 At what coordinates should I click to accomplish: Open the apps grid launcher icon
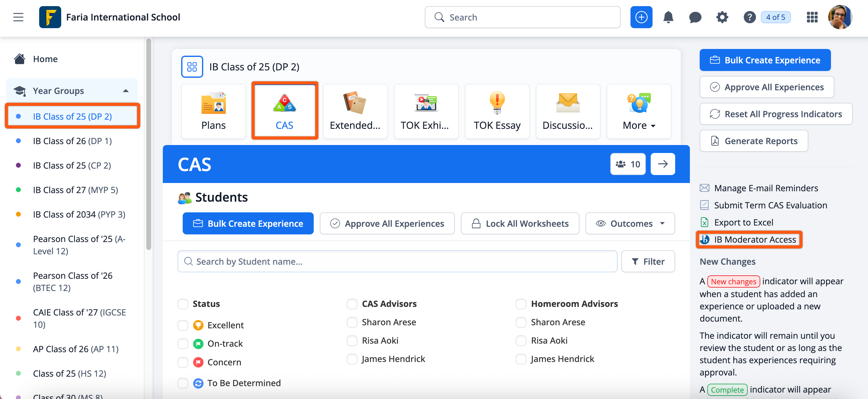click(x=812, y=17)
